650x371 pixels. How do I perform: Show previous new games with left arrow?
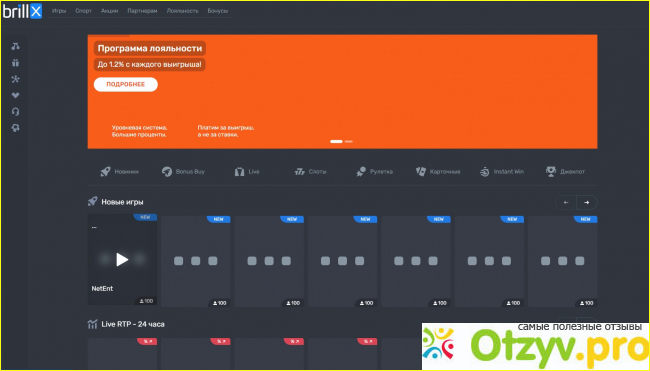click(566, 202)
